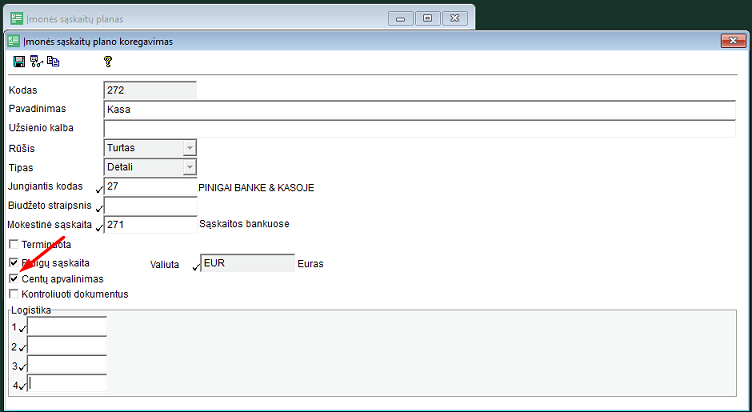Viewport: 752px width, 412px height.
Task: Open the Tipas dropdown showing Detali
Action: [x=190, y=167]
